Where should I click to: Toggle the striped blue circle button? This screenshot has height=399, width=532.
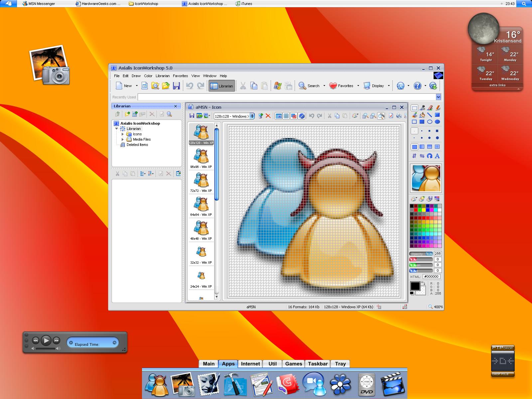coord(302,116)
